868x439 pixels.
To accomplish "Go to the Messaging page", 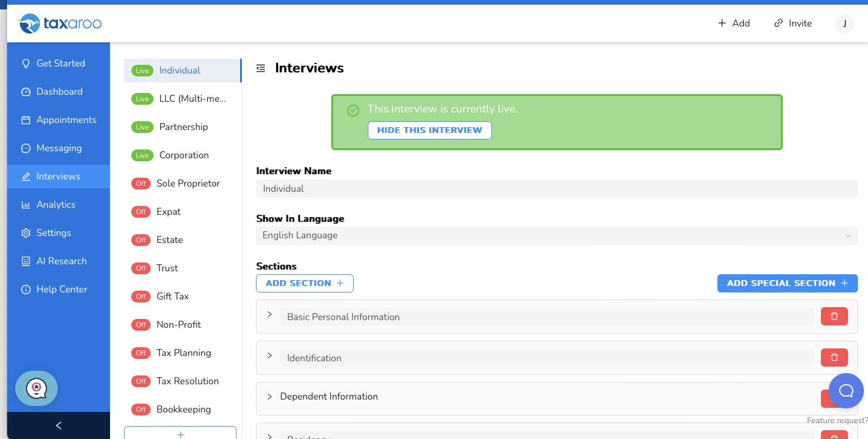I will 58,148.
